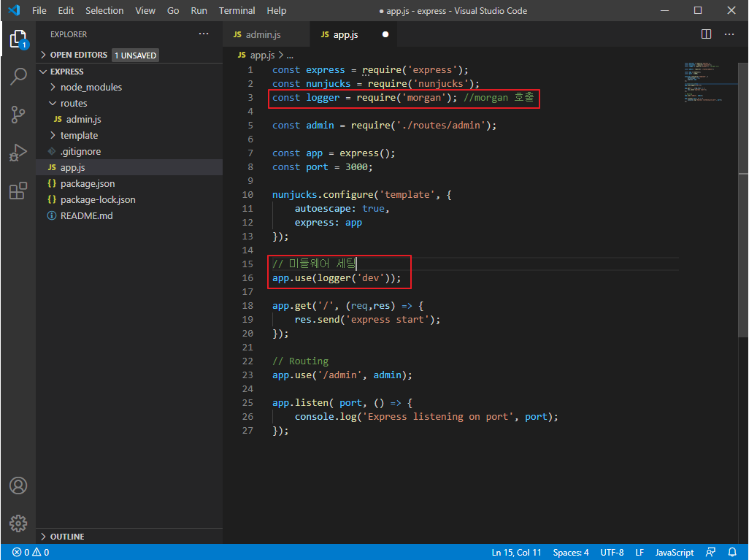The width and height of the screenshot is (749, 560).
Task: Click 'autoescape' property on line 11
Action: point(323,209)
